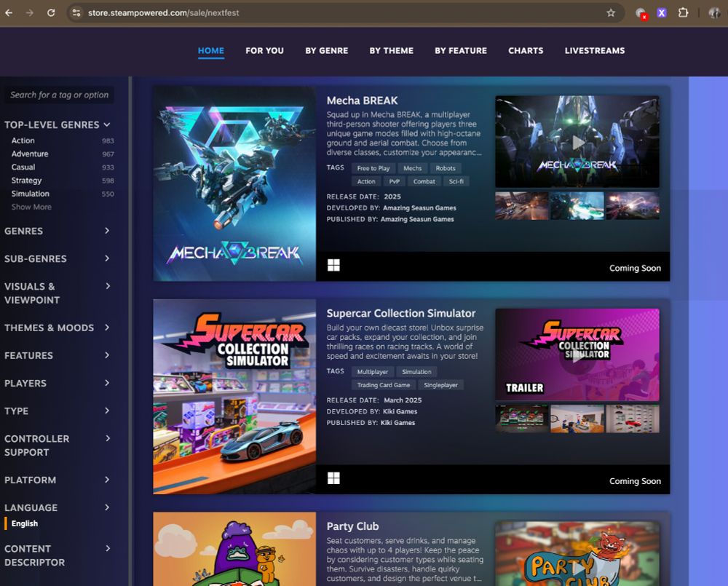The image size is (728, 586).
Task: Collapse the Top-Level Genres section
Action: [57, 124]
